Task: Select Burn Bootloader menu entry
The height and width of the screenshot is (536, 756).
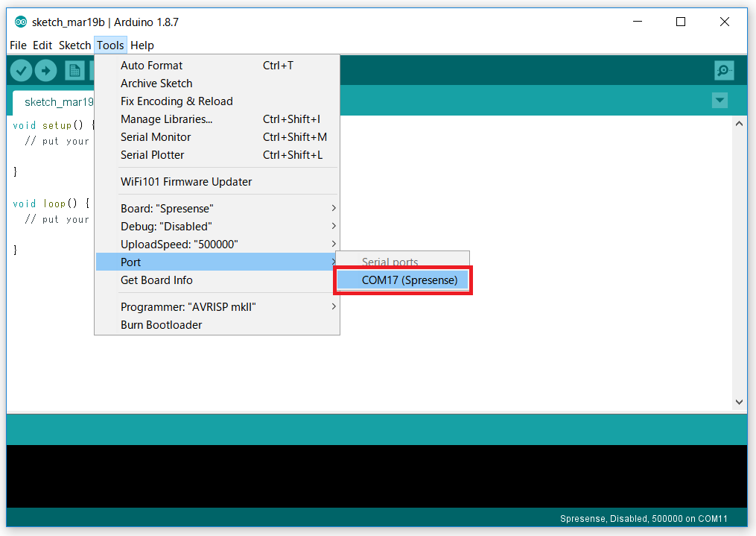Action: click(x=162, y=325)
